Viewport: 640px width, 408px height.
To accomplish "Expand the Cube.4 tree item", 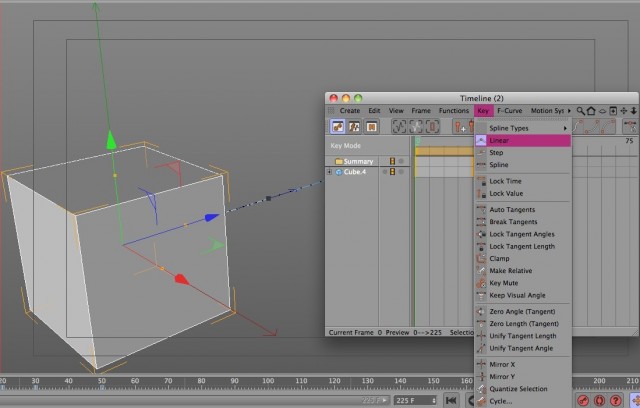I will coord(329,172).
